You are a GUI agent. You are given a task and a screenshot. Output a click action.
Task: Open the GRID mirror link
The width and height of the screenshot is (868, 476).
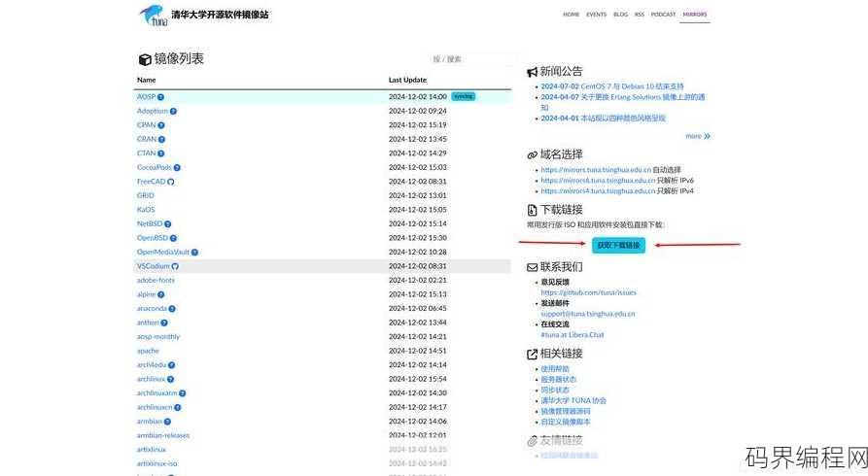[146, 195]
